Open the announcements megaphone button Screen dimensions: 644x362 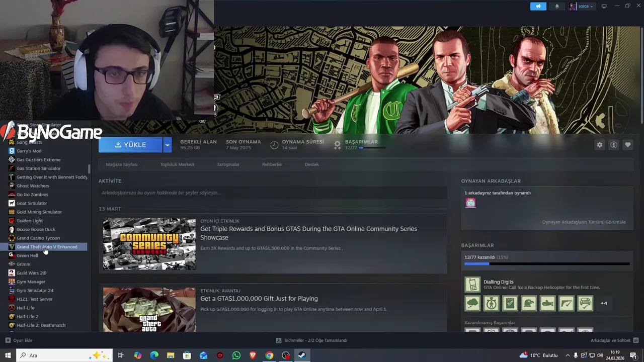click(538, 7)
